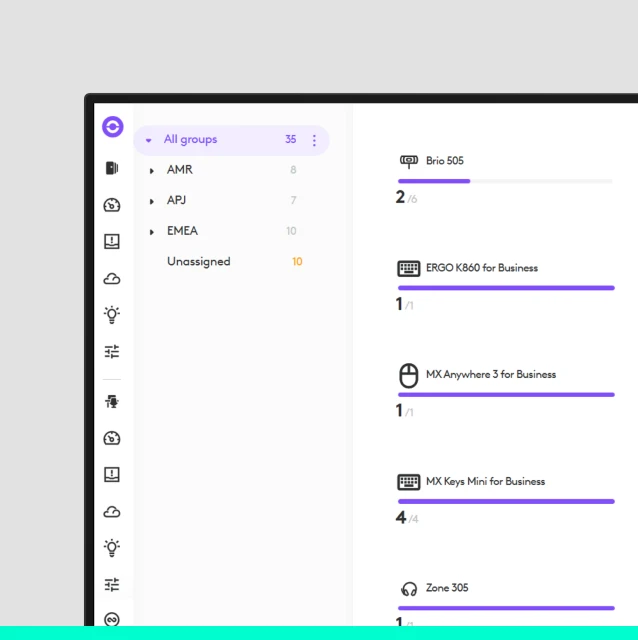This screenshot has height=640, width=638.
Task: Open the sliders settings icon in rooms section
Action: tap(112, 351)
